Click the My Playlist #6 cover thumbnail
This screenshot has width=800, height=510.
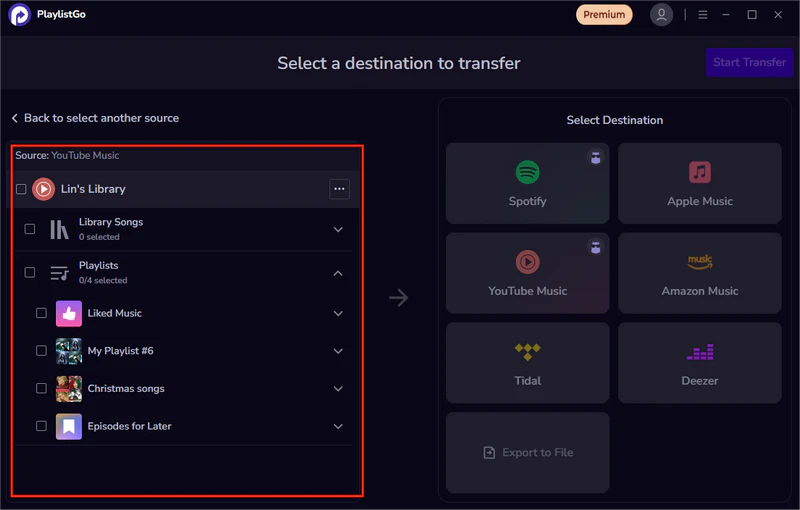pos(69,351)
